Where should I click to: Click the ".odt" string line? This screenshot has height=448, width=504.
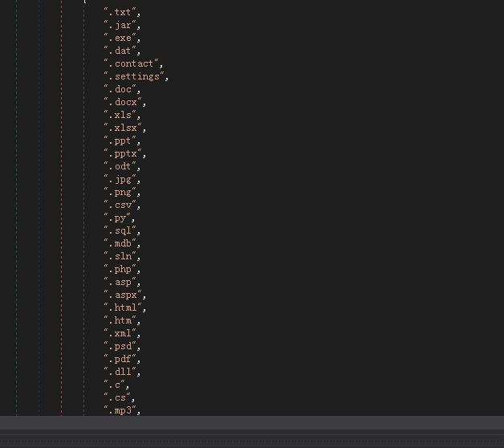click(x=120, y=167)
